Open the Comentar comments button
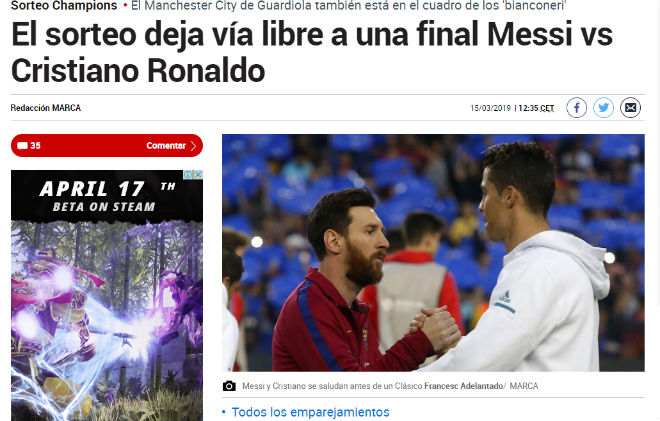The height and width of the screenshot is (421, 660). coord(107,146)
